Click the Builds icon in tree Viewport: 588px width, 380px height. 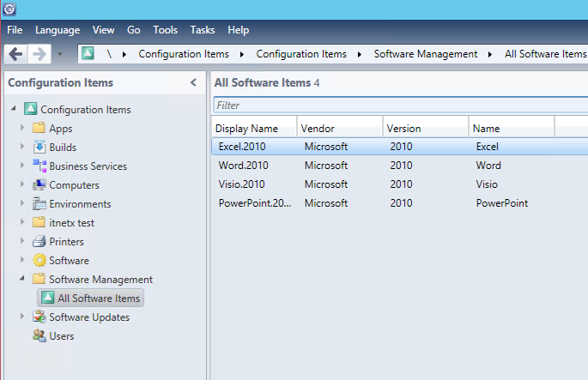coord(39,148)
